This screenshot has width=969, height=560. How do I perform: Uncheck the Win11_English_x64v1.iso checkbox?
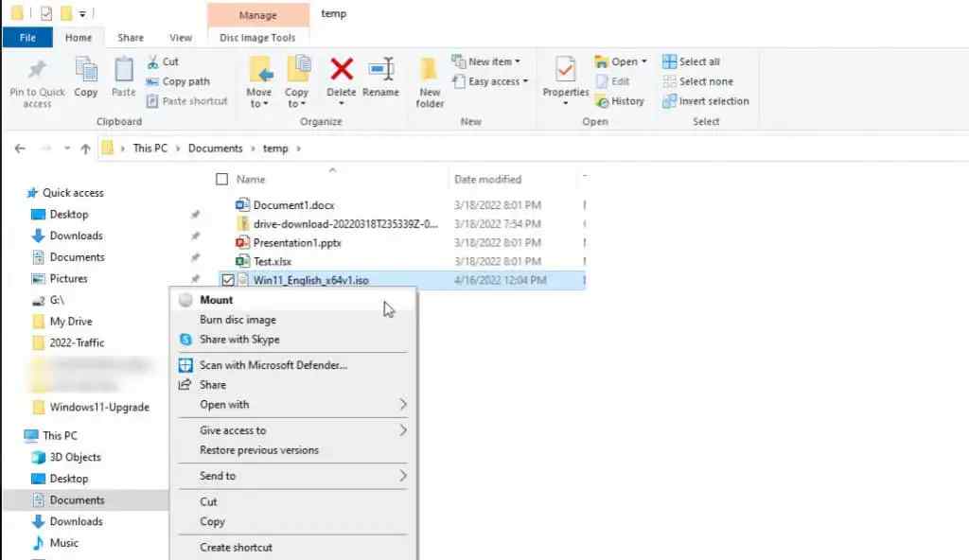pos(227,280)
